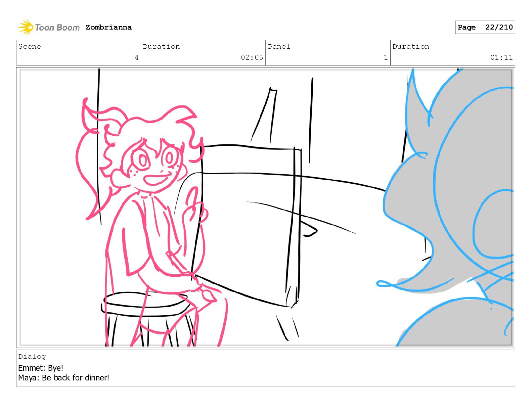
Task: Click the dialog line 'Emmet: Bye!'
Action: (41, 368)
